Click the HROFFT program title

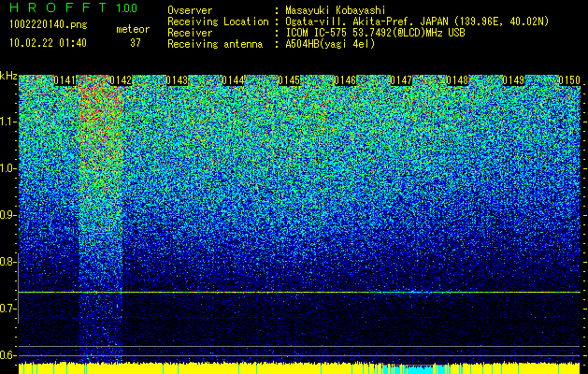pos(58,7)
